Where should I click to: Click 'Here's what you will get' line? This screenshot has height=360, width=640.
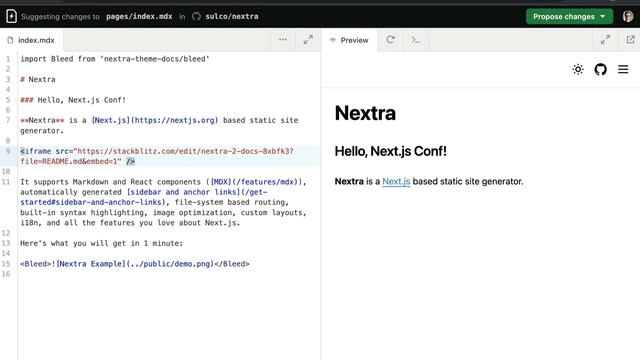tap(102, 243)
